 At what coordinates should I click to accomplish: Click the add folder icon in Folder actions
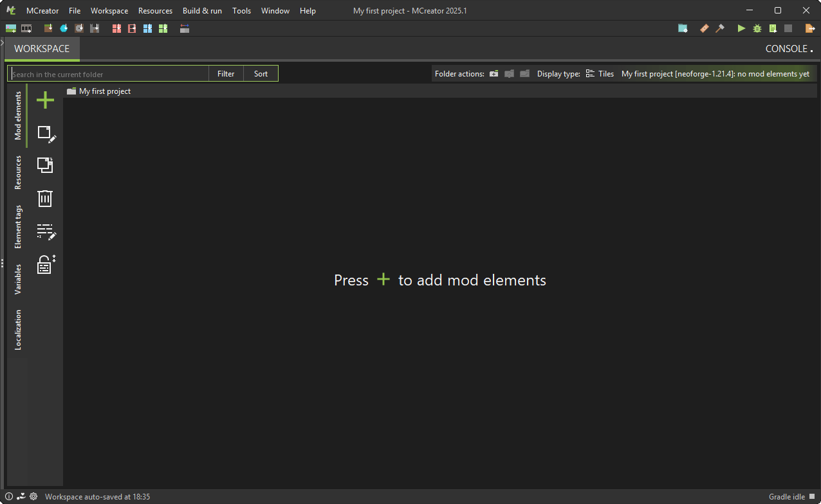(x=494, y=74)
